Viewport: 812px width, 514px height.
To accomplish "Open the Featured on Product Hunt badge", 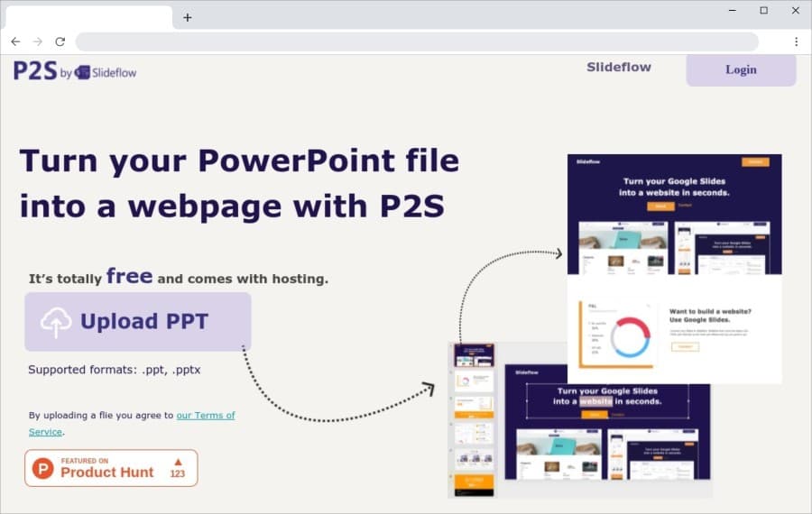I will pyautogui.click(x=111, y=468).
